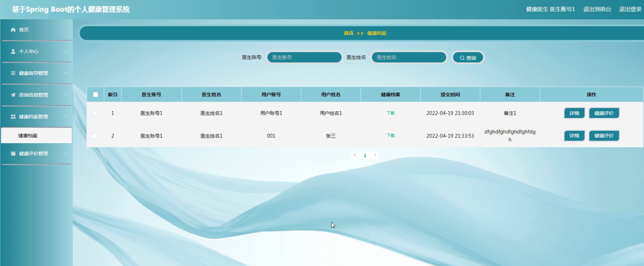Download health file for 张三 row
This screenshot has height=266, width=644.
[390, 135]
